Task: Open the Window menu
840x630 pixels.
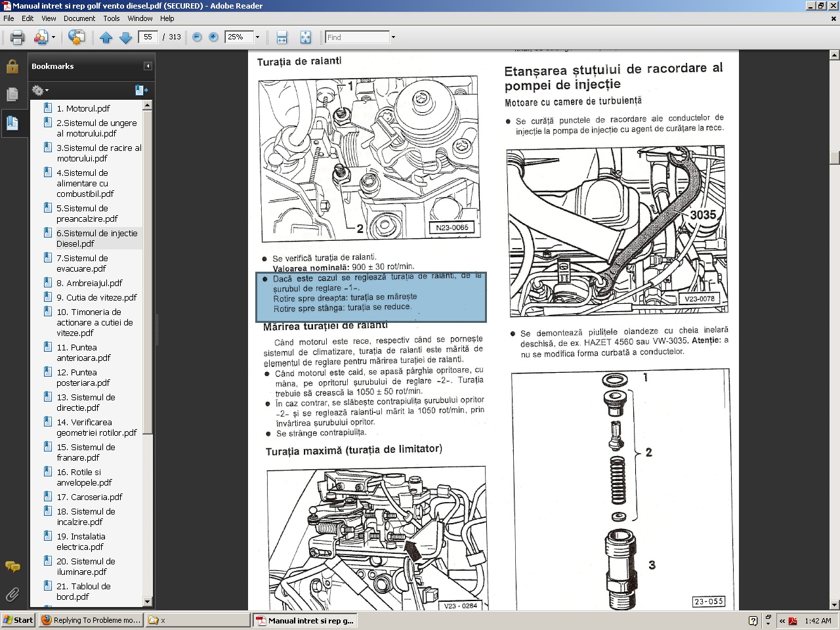Action: click(140, 18)
